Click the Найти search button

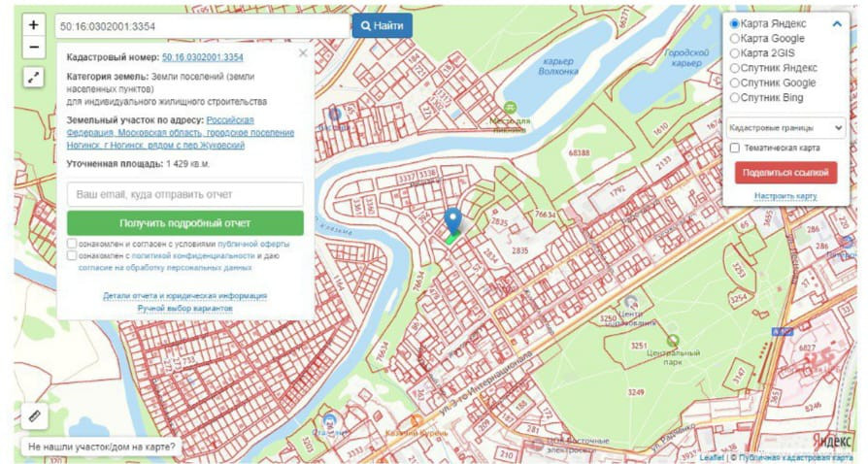pos(382,25)
